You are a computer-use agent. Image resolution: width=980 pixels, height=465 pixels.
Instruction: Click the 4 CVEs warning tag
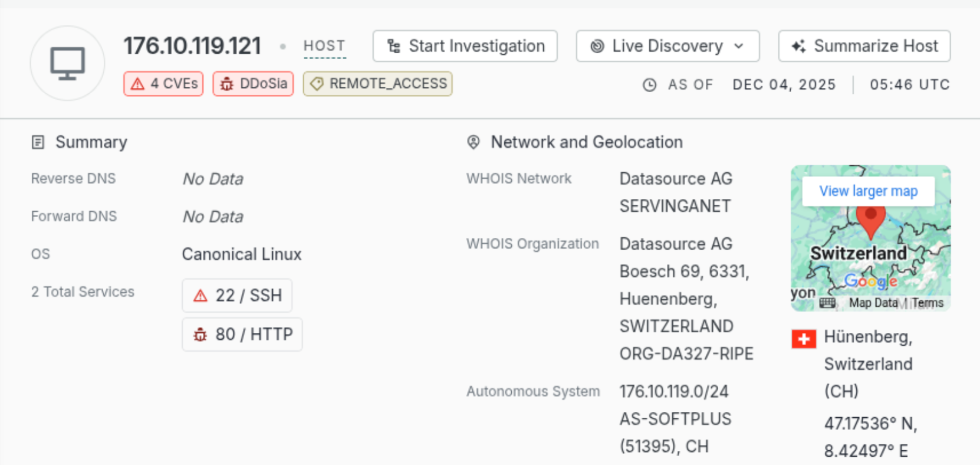[163, 84]
